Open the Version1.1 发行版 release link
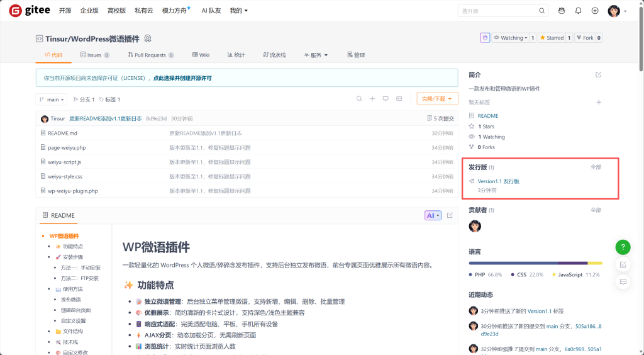 498,181
